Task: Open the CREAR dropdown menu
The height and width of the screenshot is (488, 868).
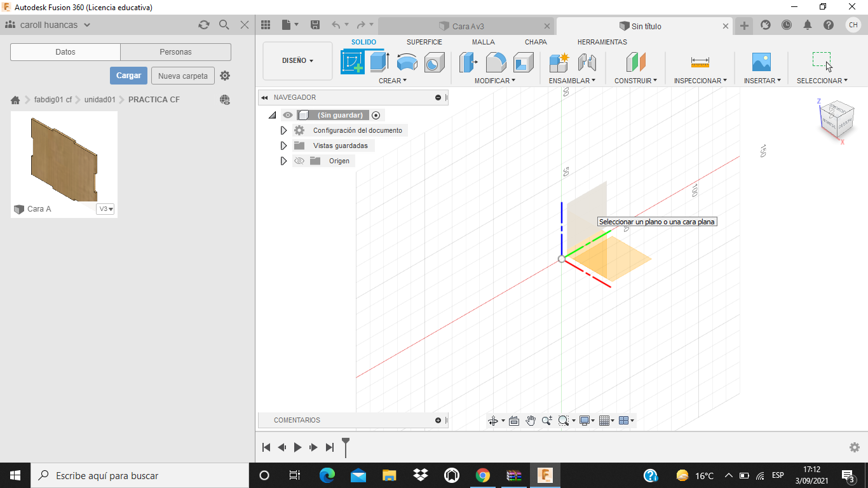Action: tap(393, 81)
